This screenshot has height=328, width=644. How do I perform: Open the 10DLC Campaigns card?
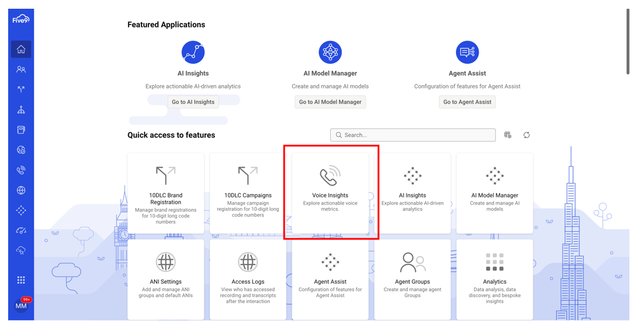pyautogui.click(x=248, y=193)
